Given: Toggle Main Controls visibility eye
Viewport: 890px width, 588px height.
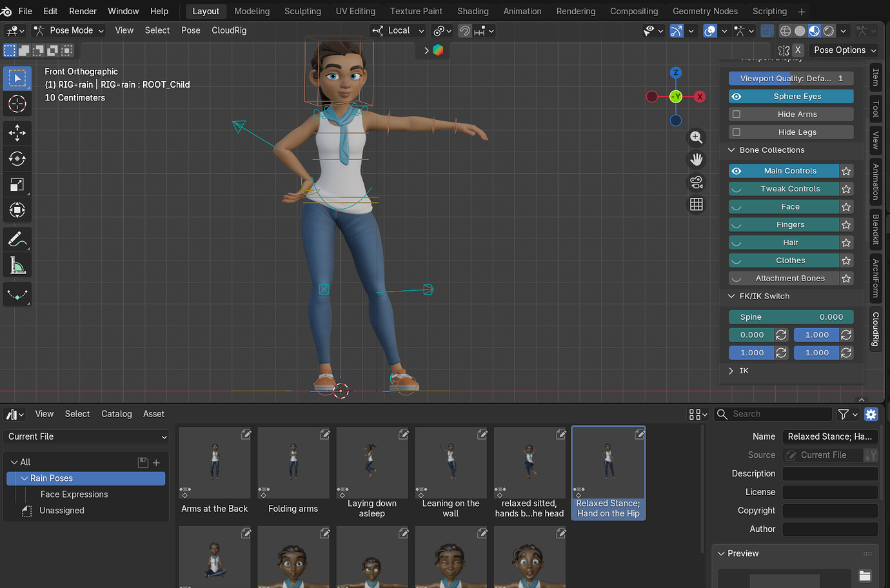Looking at the screenshot, I should [737, 171].
